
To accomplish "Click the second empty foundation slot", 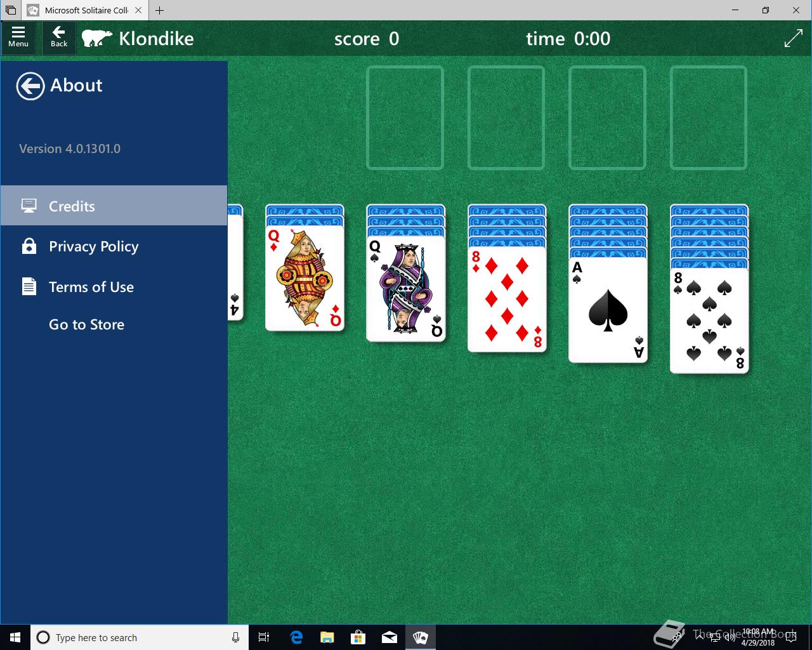I will [x=506, y=117].
